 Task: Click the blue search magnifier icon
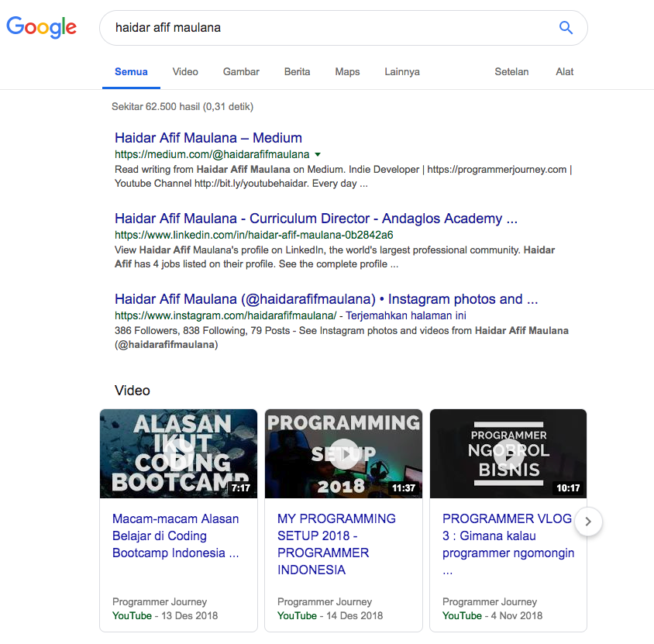click(566, 28)
